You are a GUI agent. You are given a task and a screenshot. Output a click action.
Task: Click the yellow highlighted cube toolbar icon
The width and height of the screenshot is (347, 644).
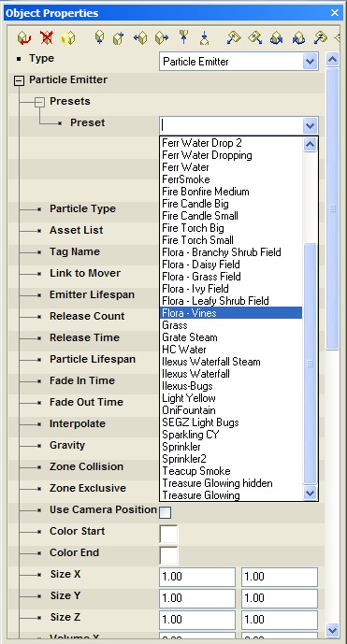[68, 38]
